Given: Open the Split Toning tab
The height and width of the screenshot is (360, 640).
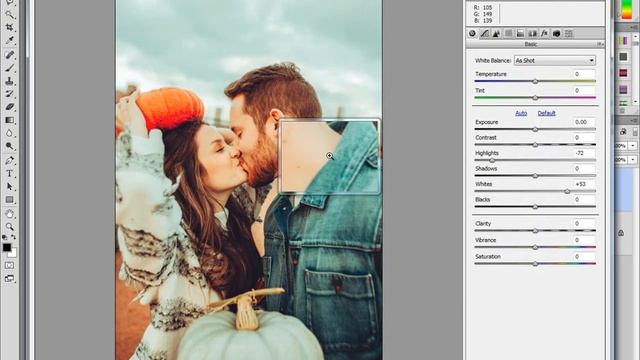Looking at the screenshot, I should pyautogui.click(x=520, y=33).
